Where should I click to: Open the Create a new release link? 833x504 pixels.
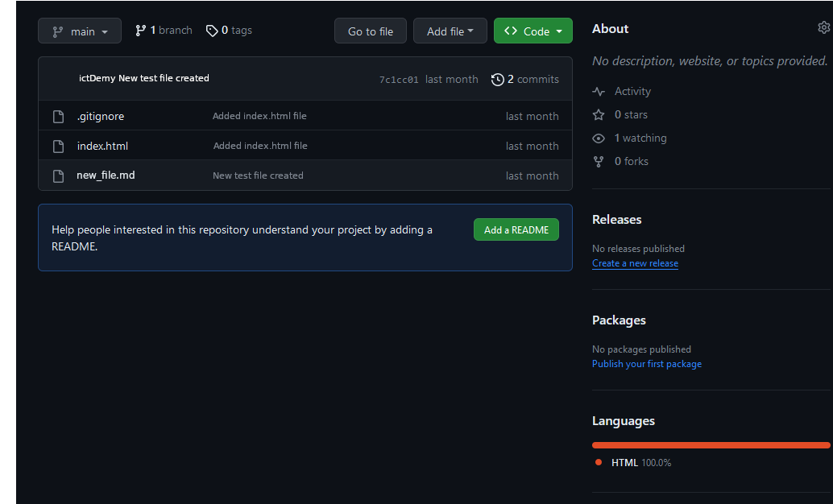coord(635,263)
